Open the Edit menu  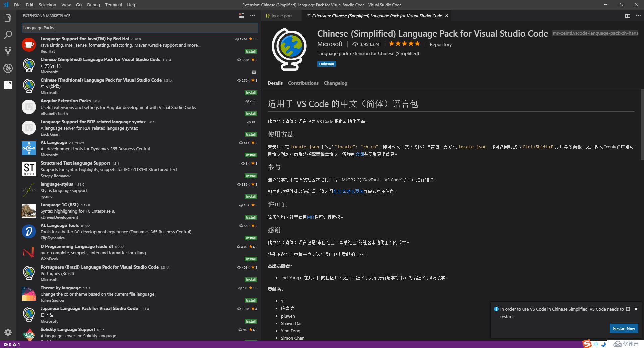[30, 5]
